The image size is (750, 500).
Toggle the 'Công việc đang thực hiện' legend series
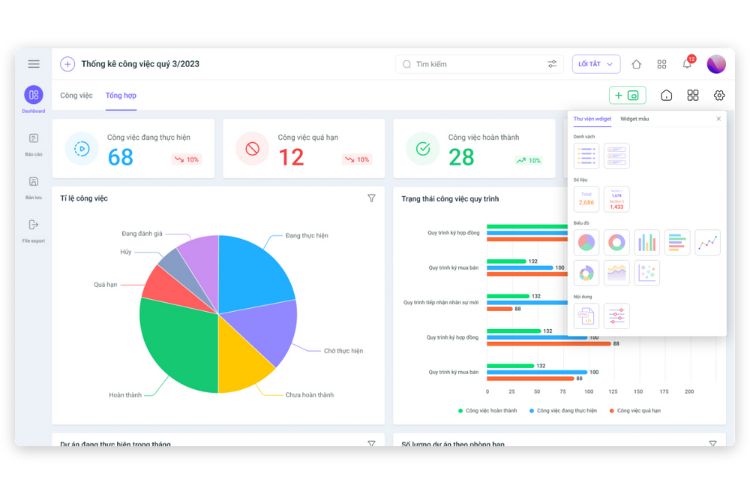click(x=565, y=411)
